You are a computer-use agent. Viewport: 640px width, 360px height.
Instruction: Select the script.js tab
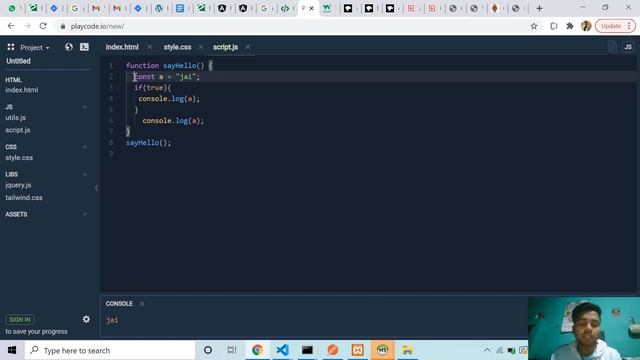[225, 47]
